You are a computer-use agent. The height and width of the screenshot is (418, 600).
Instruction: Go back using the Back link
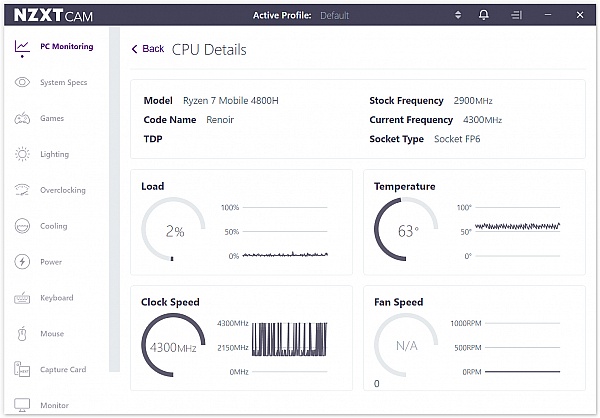click(x=148, y=49)
